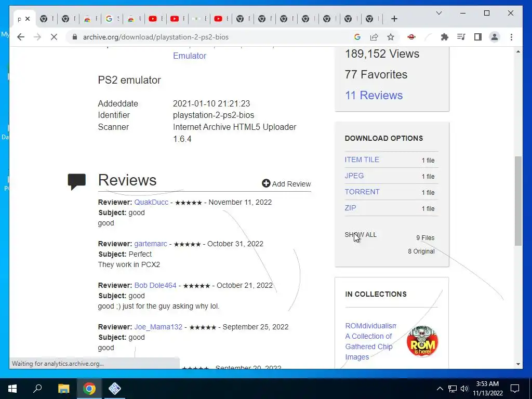Expand the tab search dropdown arrow
532x399 pixels.
click(x=438, y=13)
